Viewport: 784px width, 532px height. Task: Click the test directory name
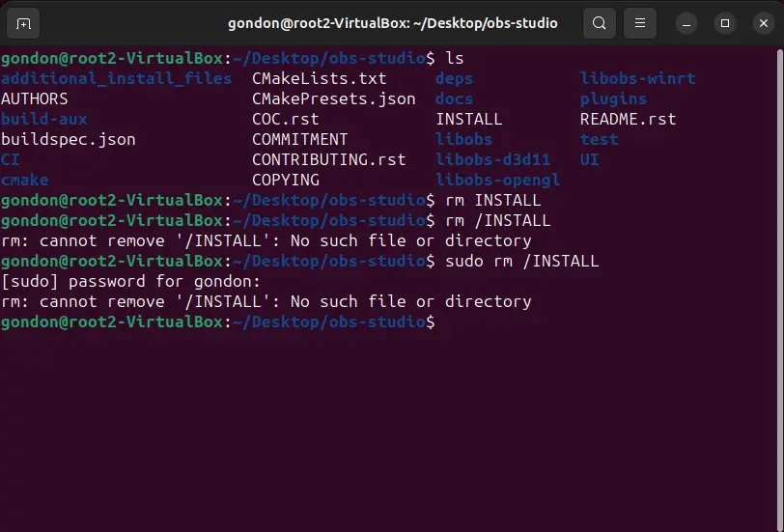point(599,139)
